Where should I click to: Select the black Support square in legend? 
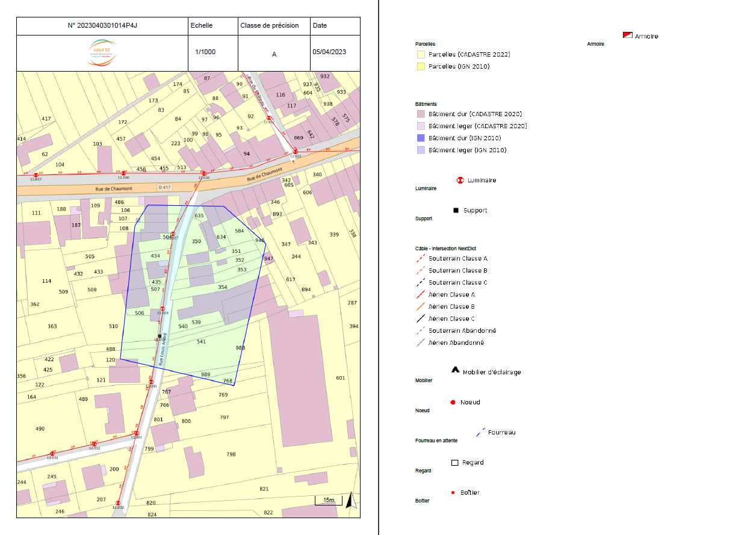[x=456, y=210]
